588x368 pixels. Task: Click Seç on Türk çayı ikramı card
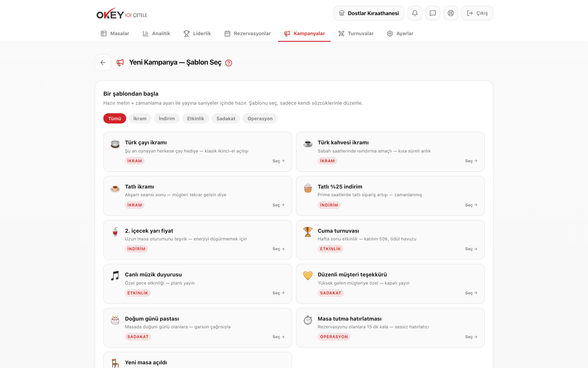click(278, 161)
